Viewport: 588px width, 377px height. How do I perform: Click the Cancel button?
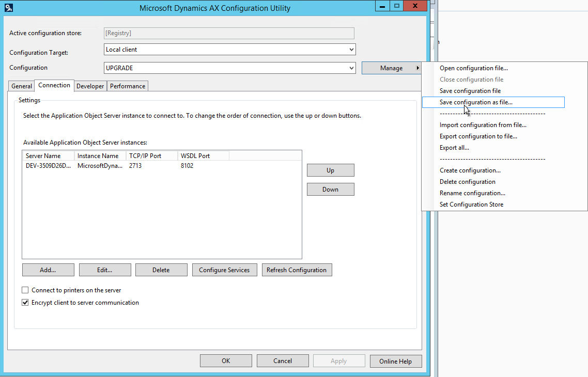click(x=283, y=361)
